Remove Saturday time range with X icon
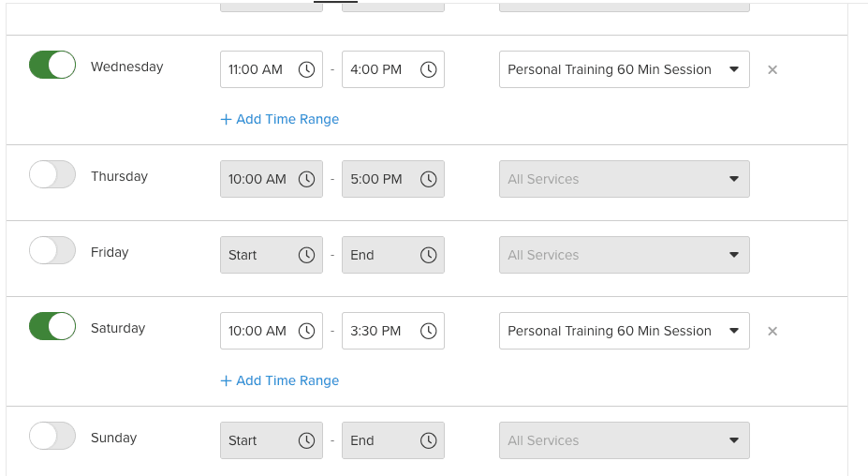Screen dimensions: 868x476 click(x=772, y=331)
